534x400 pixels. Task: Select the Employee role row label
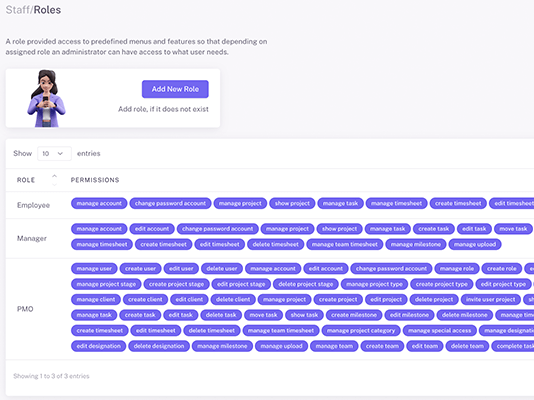(x=33, y=205)
